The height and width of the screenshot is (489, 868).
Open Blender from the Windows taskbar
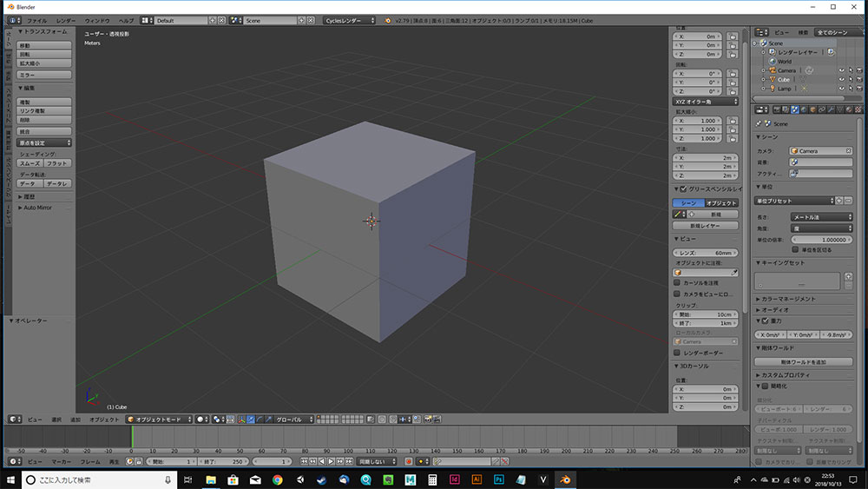(565, 479)
